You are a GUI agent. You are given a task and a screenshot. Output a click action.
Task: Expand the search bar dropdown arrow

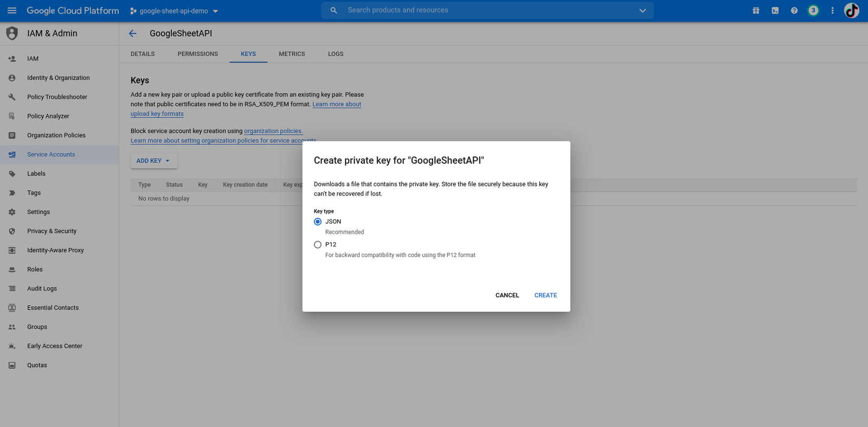click(642, 11)
